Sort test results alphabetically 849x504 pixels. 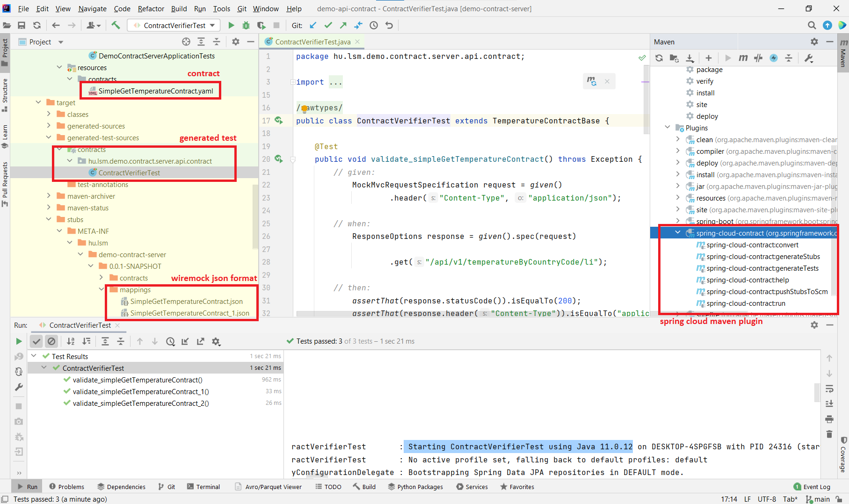coord(71,341)
